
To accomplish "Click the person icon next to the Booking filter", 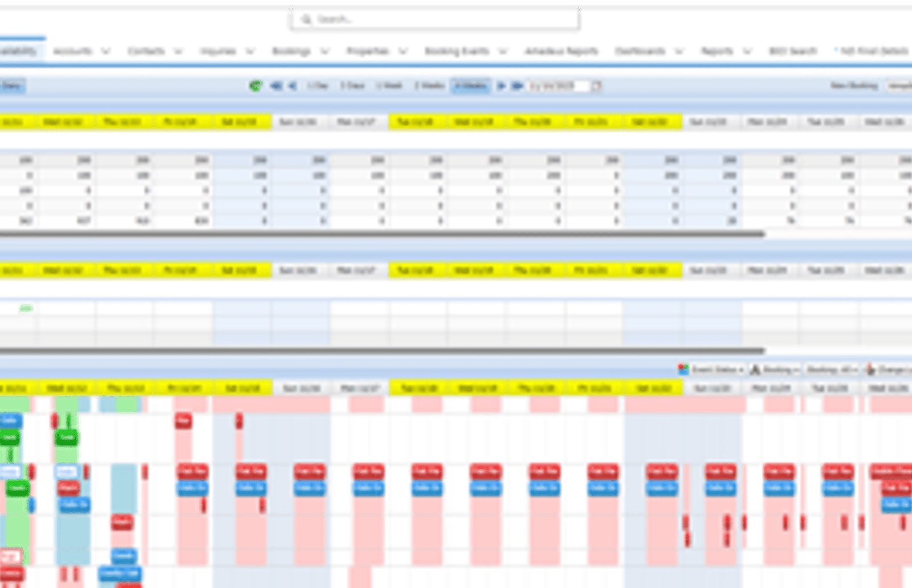I will 755,370.
